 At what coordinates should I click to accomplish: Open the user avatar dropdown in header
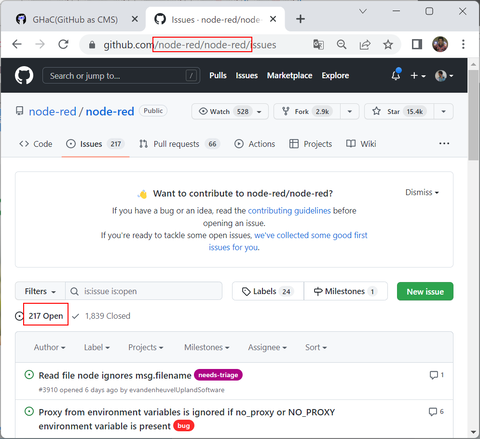click(x=444, y=76)
